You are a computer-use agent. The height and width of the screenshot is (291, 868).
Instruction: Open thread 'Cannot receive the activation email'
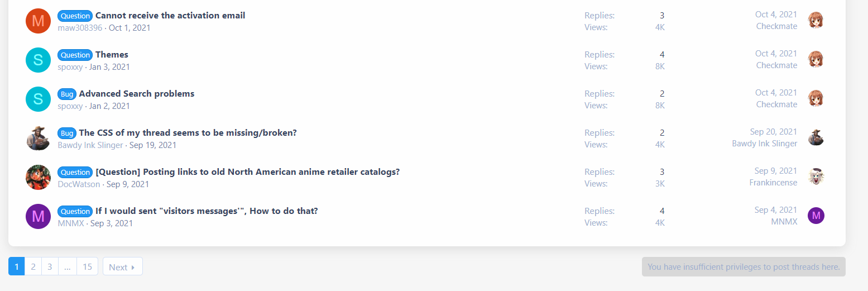pyautogui.click(x=170, y=16)
